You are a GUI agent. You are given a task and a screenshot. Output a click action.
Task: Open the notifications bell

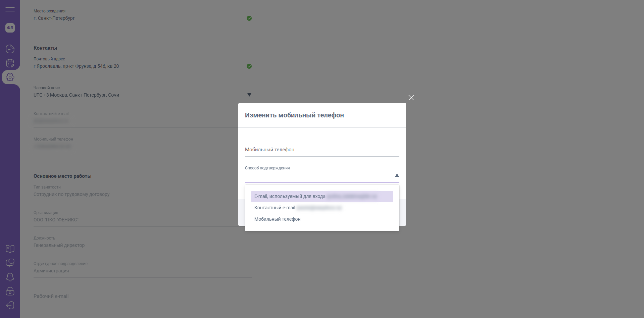tap(10, 277)
